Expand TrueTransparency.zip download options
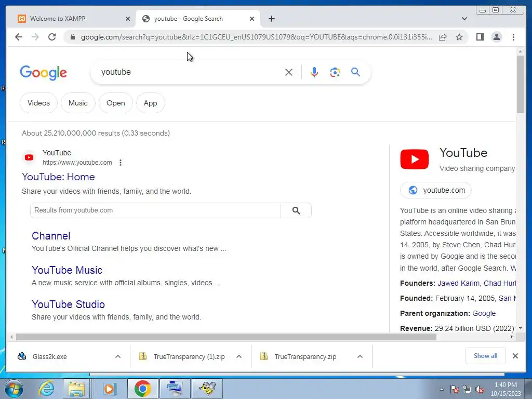Viewport: 532px width, 399px height. coord(360,356)
